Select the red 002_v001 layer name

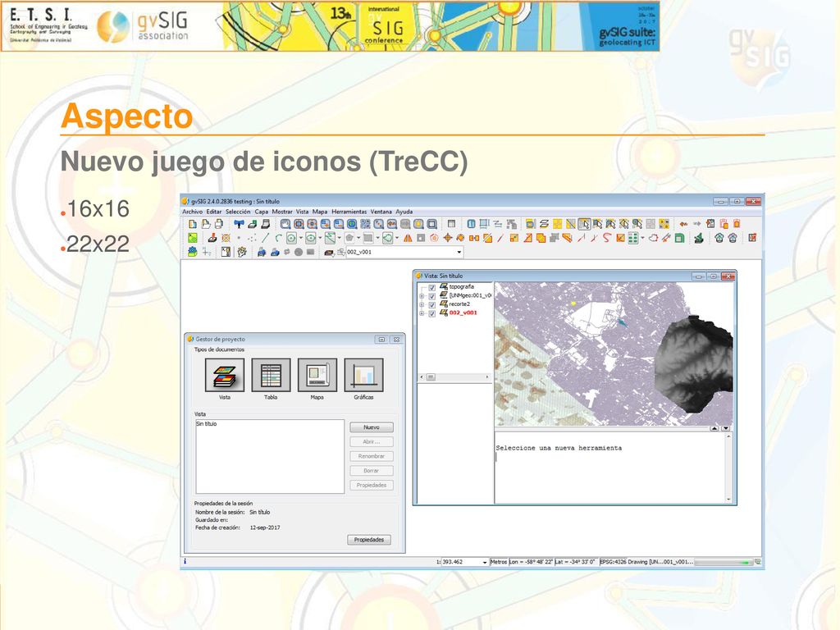click(x=463, y=313)
